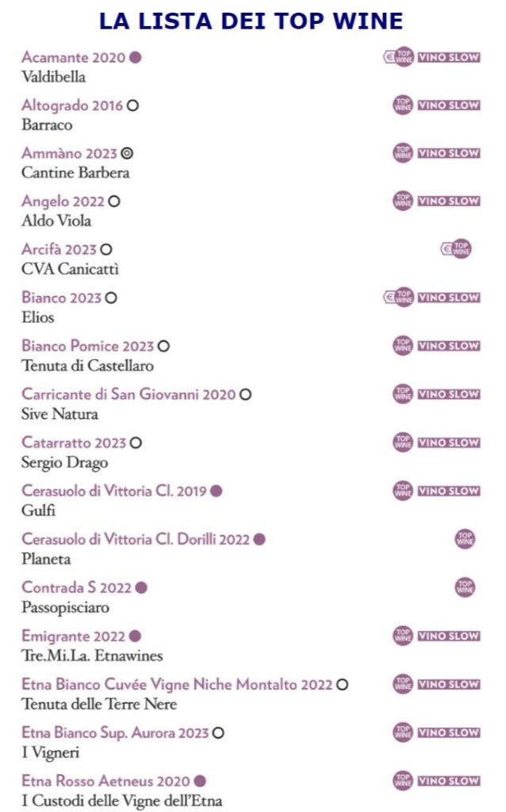The height and width of the screenshot is (812, 506).
Task: Click the double-ring circle next to Ammàno 2023
Action: (x=127, y=154)
